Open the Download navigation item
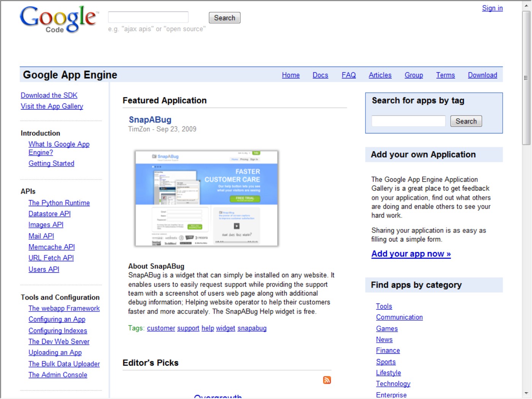The width and height of the screenshot is (532, 399). click(x=483, y=75)
